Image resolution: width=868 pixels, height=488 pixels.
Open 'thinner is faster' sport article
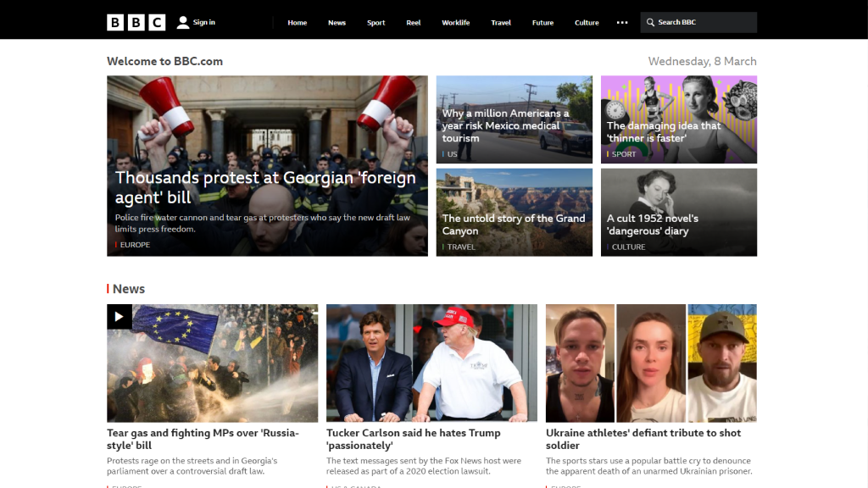point(664,131)
